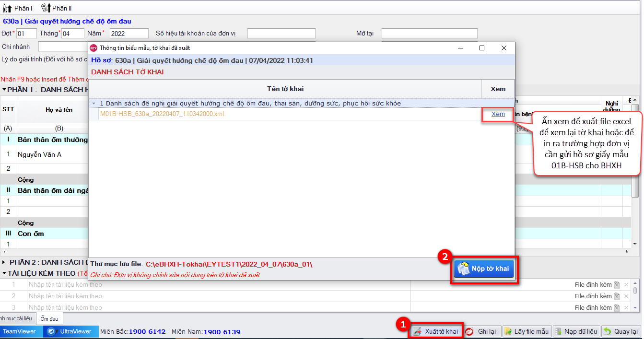The width and height of the screenshot is (644, 339).
Task: Click the Bản thân ốm thường group row
Action: click(52, 140)
